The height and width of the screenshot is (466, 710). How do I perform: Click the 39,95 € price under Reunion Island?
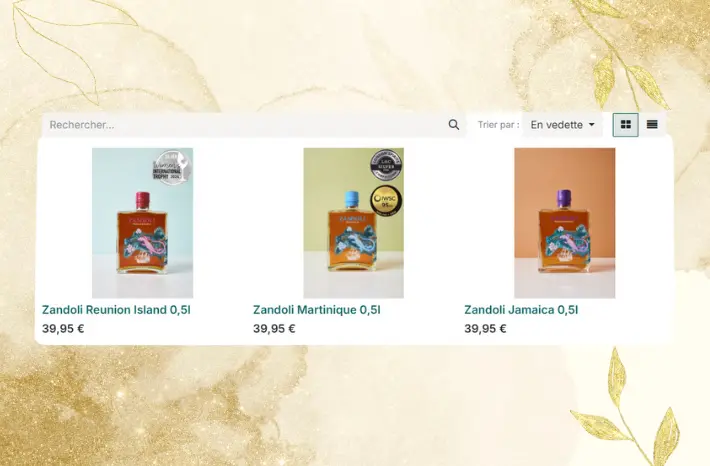point(63,328)
